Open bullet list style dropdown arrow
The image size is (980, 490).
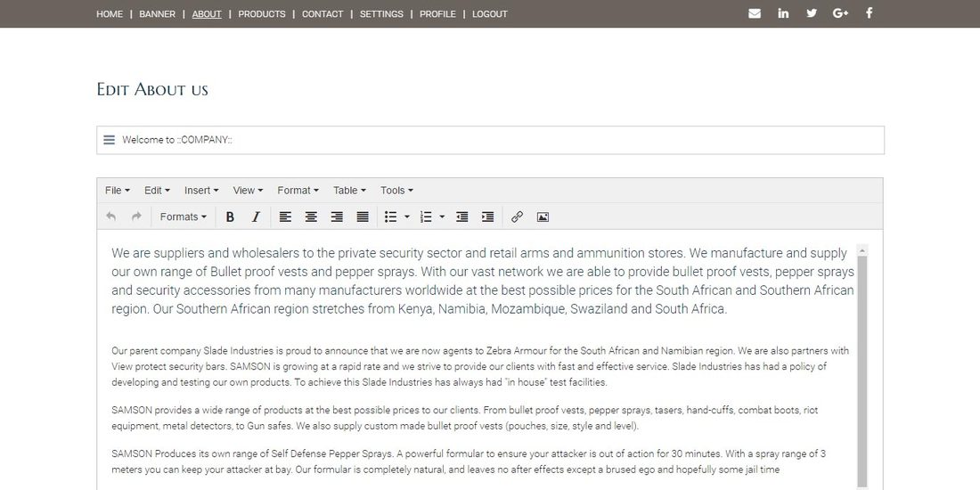point(407,216)
